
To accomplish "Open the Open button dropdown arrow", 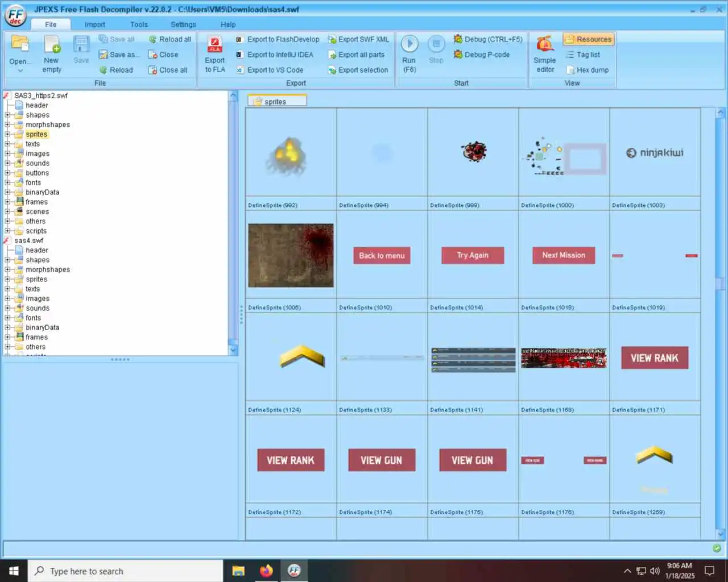I will [x=20, y=70].
